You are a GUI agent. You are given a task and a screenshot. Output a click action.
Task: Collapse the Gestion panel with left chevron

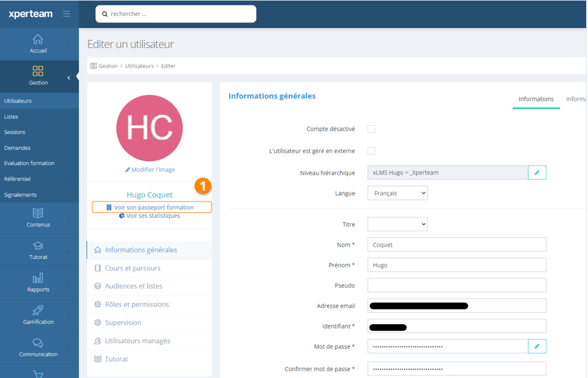coord(68,77)
